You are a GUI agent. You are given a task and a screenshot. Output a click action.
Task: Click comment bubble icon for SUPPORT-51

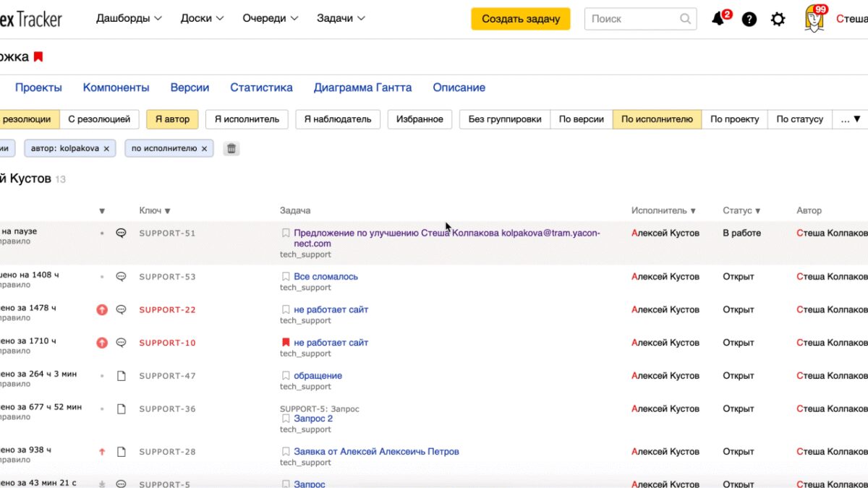[x=122, y=234]
